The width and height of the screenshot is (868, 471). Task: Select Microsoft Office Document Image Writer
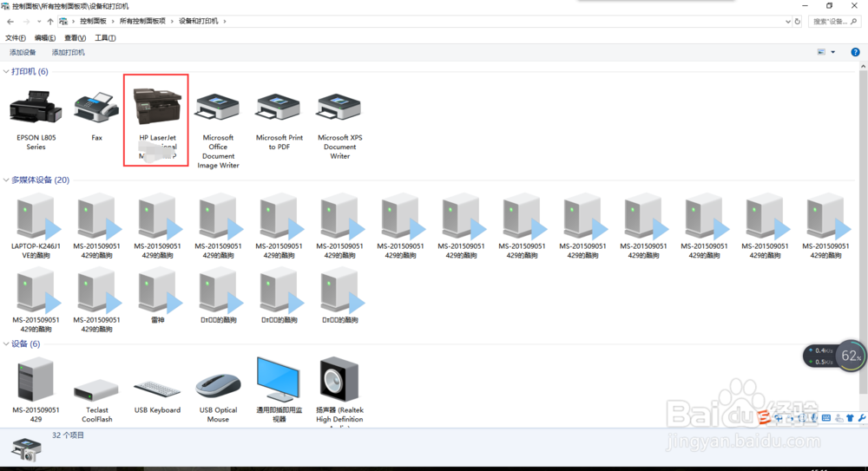pos(218,129)
